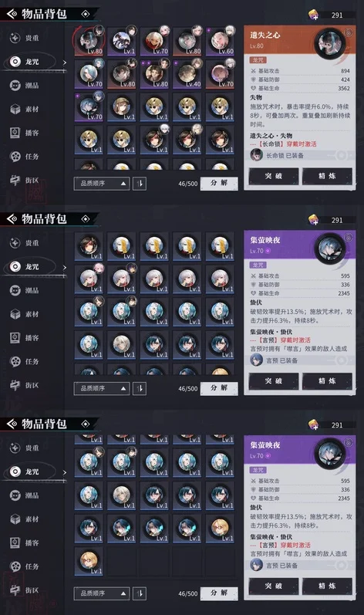Screen dimensions: 364x615
Task: Open the 任务 film-reel icon in bottom screen
Action: tap(15, 566)
